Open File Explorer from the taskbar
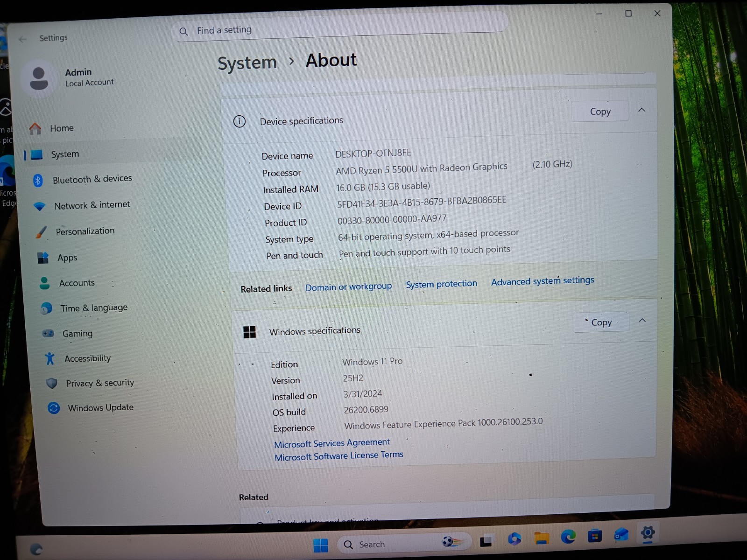 click(x=542, y=538)
